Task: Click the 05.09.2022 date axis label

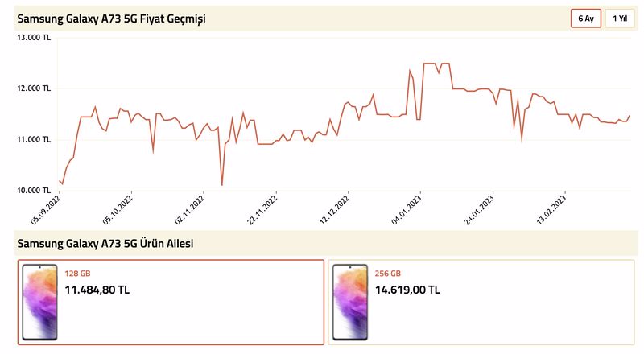Action: coord(45,209)
